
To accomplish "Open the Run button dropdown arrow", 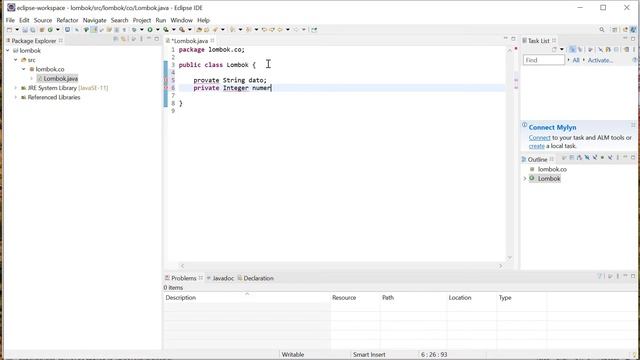I will (x=158, y=30).
